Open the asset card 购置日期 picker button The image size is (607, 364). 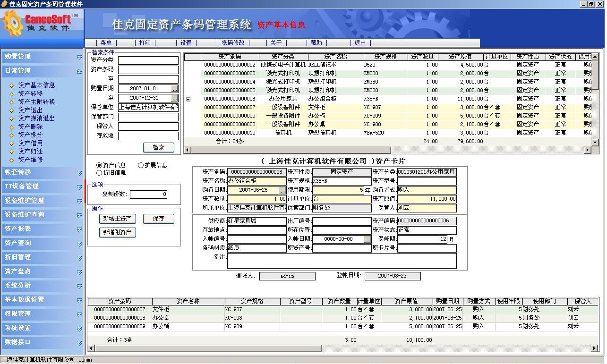[x=282, y=190]
